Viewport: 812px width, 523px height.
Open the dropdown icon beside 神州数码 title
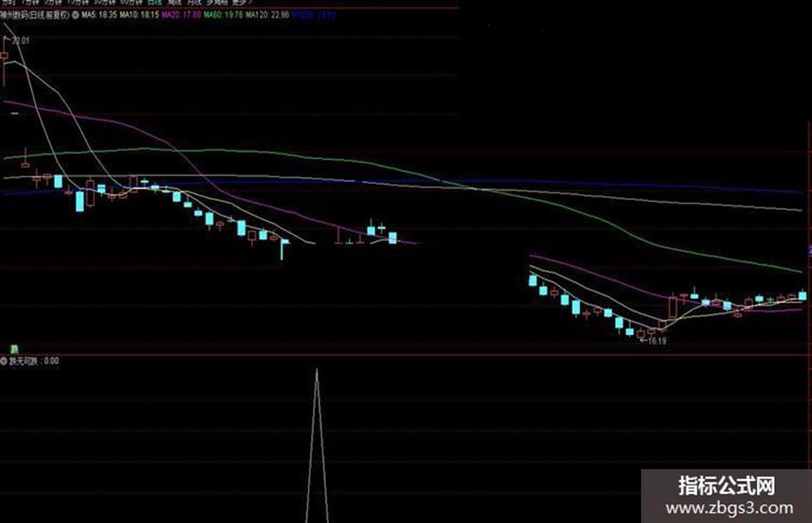coord(75,15)
